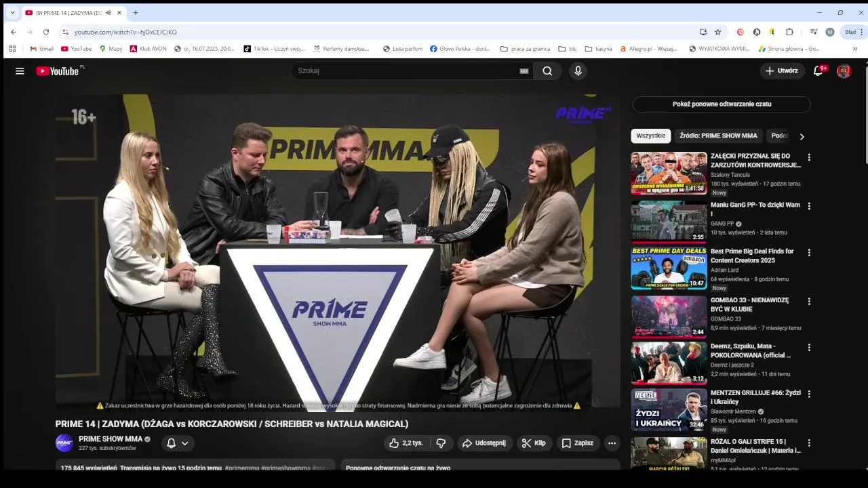Click the magnifier search button
Image resolution: width=868 pixels, height=488 pixels.
click(547, 71)
